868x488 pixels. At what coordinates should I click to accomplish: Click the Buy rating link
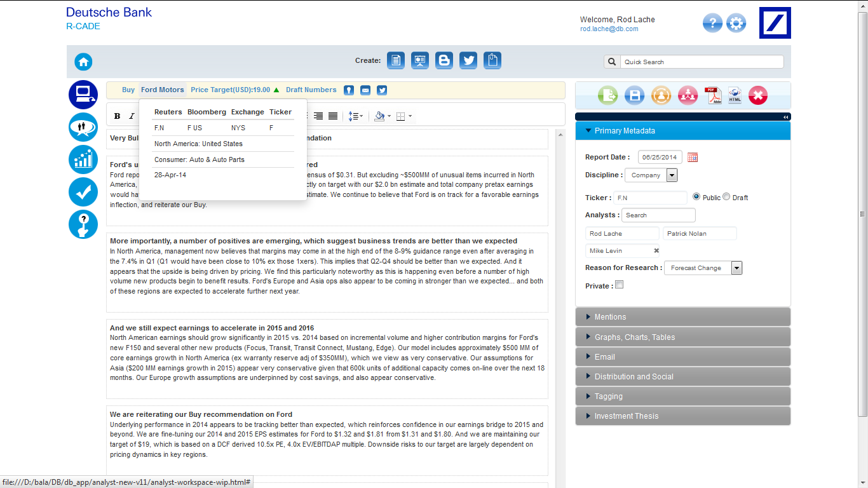[x=128, y=90]
